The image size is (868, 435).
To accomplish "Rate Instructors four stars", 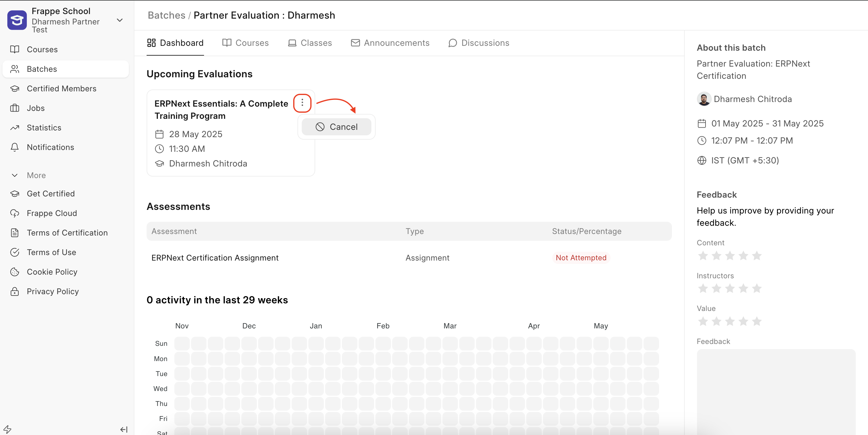I will [743, 289].
